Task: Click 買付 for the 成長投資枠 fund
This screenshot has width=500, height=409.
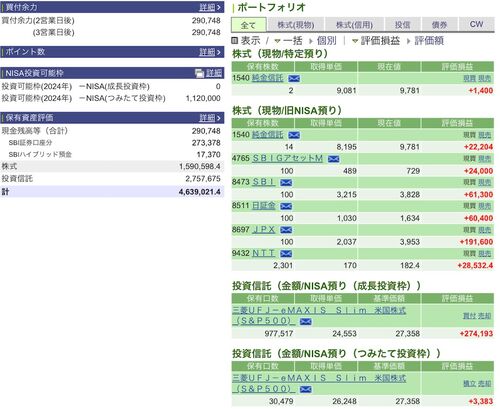Action: click(x=470, y=316)
